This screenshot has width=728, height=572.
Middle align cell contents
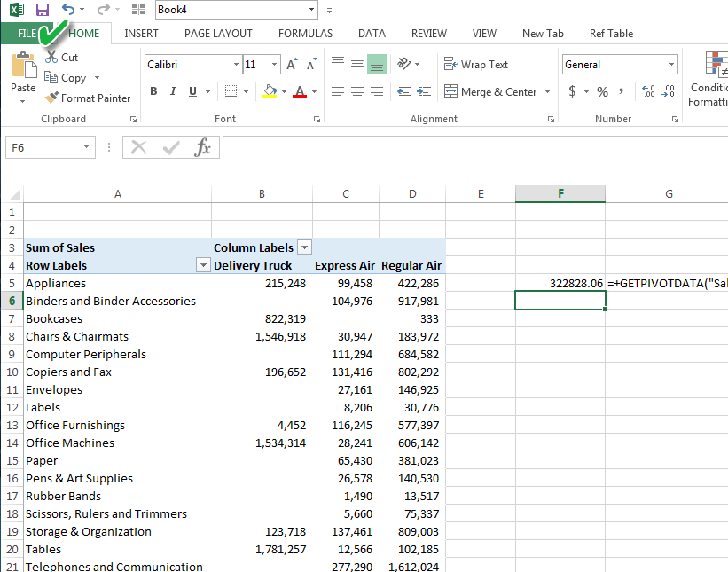coord(357,64)
